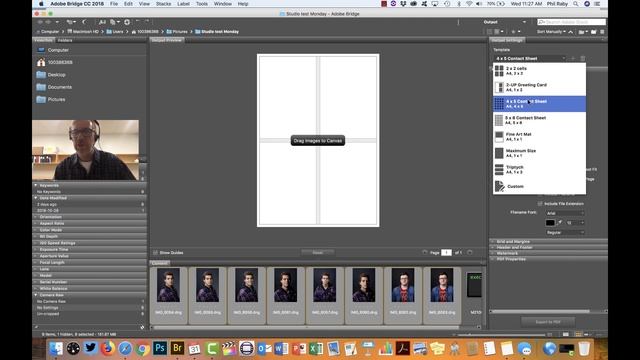Open Firefox in the Dock
The image size is (640, 360).
[108, 348]
